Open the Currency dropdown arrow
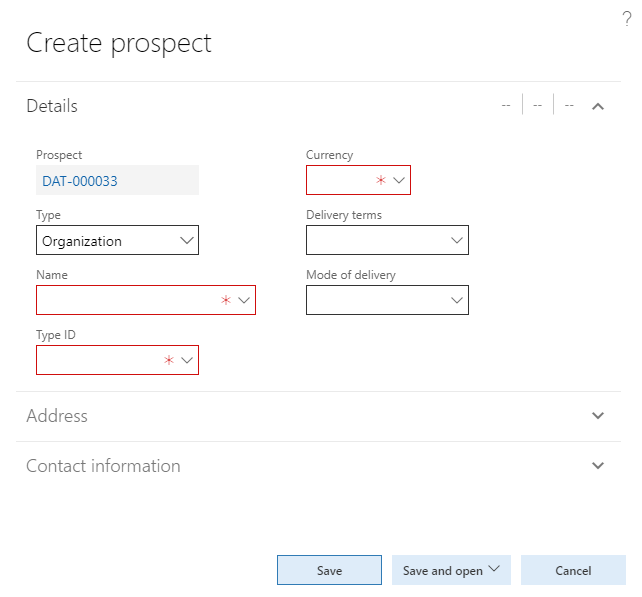 click(x=399, y=180)
